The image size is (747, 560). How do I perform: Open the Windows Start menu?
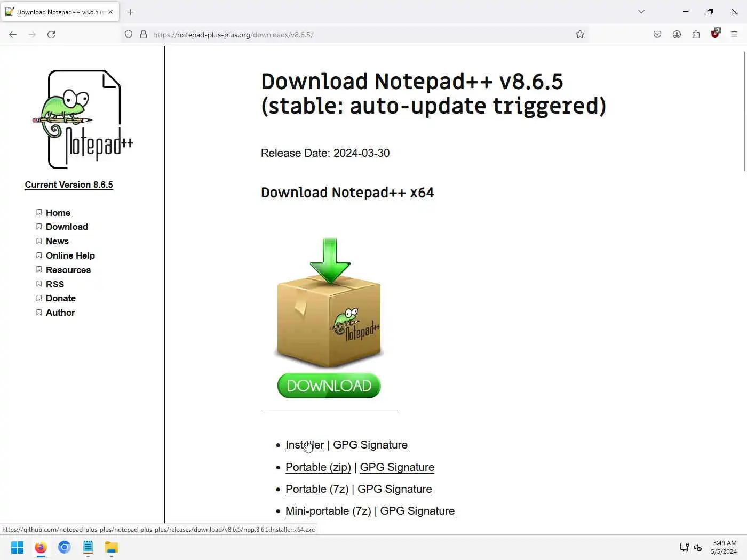click(x=17, y=548)
